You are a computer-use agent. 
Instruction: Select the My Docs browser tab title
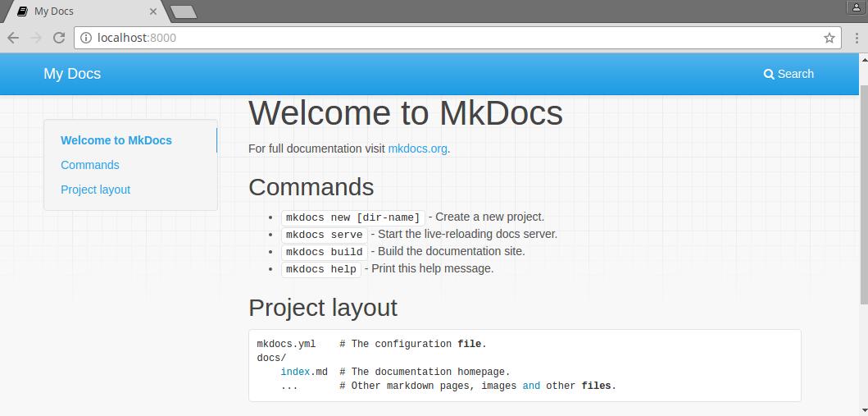click(54, 11)
